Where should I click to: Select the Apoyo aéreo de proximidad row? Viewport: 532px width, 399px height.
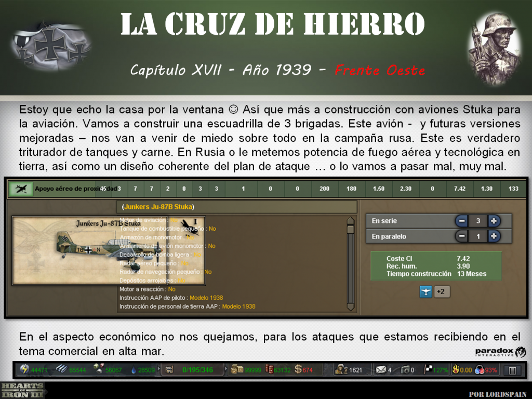(268, 189)
